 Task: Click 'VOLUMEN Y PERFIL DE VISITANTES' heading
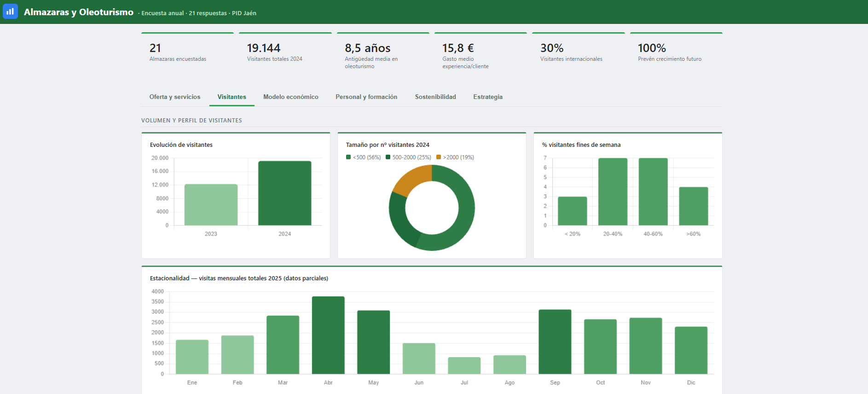[x=191, y=121]
